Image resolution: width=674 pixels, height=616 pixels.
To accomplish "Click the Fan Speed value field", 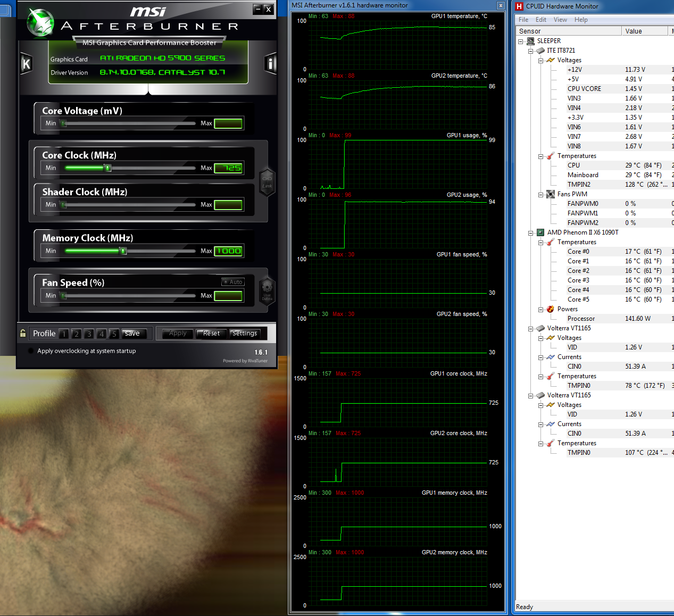I will point(229,296).
